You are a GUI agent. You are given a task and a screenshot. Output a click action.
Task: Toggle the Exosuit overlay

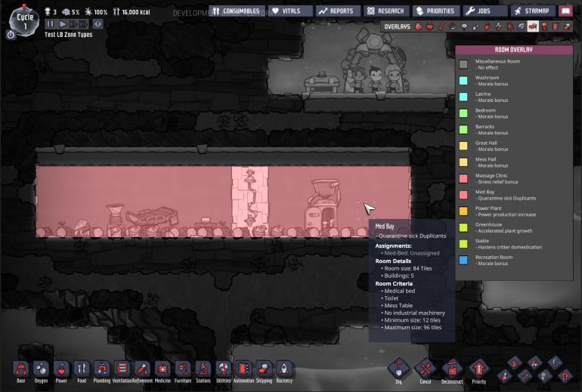point(544,26)
